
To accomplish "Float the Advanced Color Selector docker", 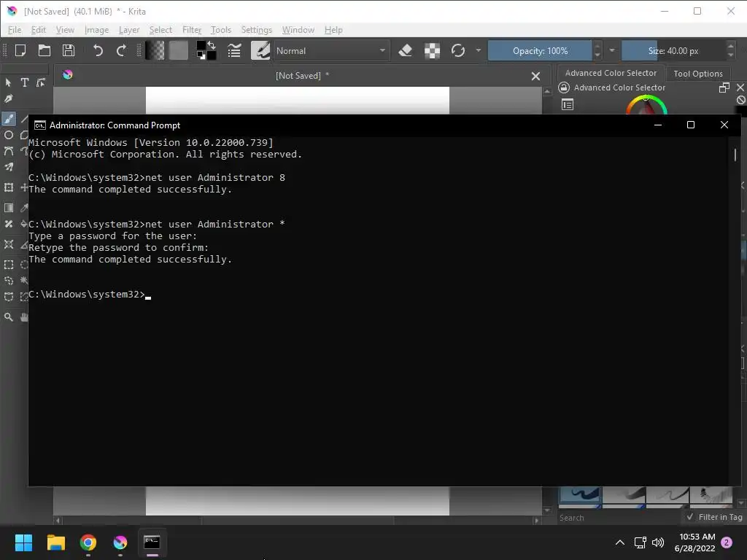I will pos(724,87).
